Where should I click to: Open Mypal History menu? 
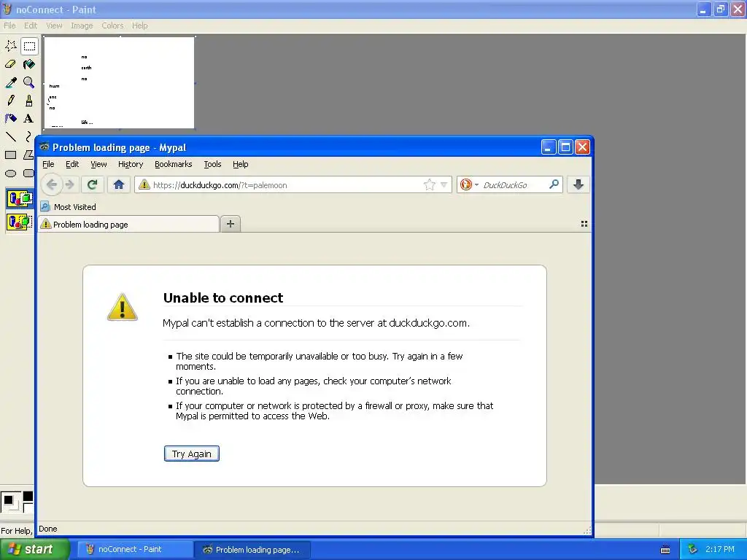(x=131, y=164)
